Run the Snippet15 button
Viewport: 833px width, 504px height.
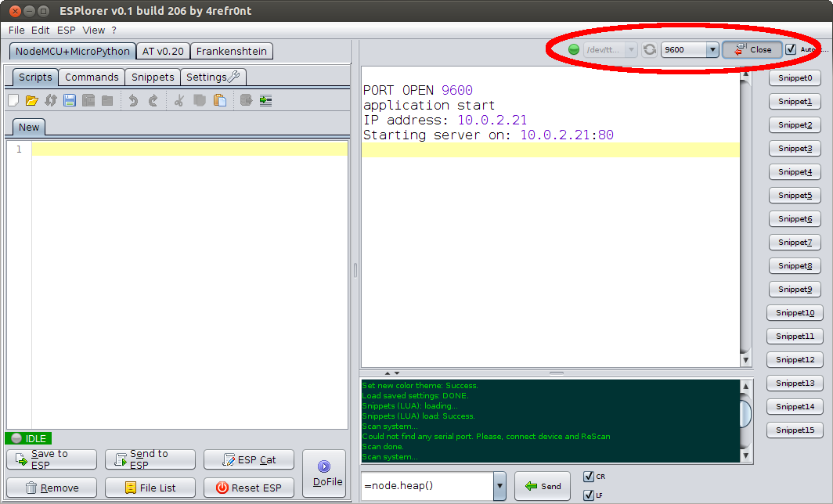click(795, 430)
